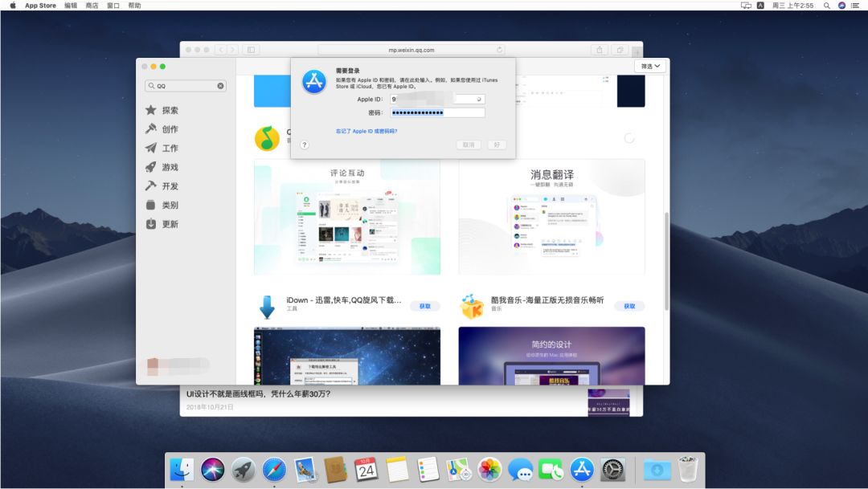Click the help question mark in login dialog
The image size is (868, 489).
coord(305,145)
